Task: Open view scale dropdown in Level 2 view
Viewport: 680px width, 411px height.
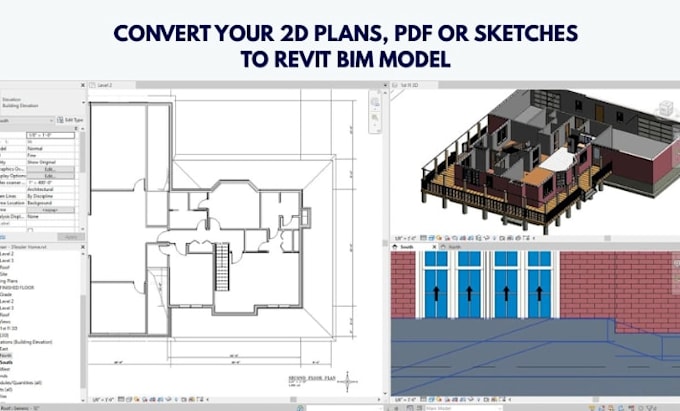Action: (x=104, y=399)
